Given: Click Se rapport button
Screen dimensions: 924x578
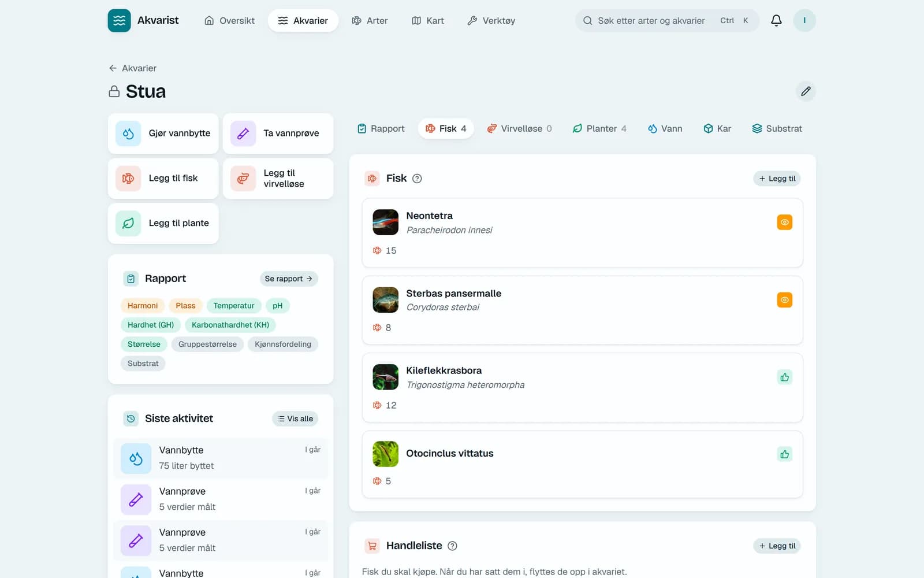Looking at the screenshot, I should pos(289,279).
